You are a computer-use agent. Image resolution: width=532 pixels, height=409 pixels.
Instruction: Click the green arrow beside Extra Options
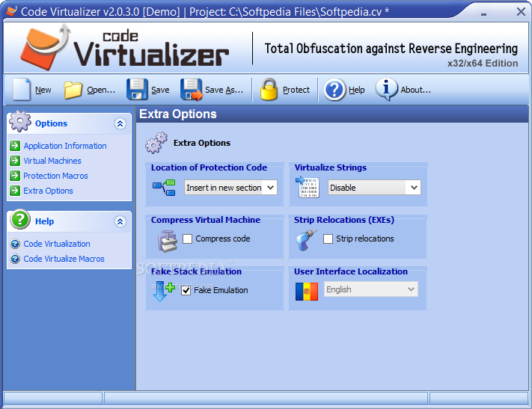[x=15, y=191]
